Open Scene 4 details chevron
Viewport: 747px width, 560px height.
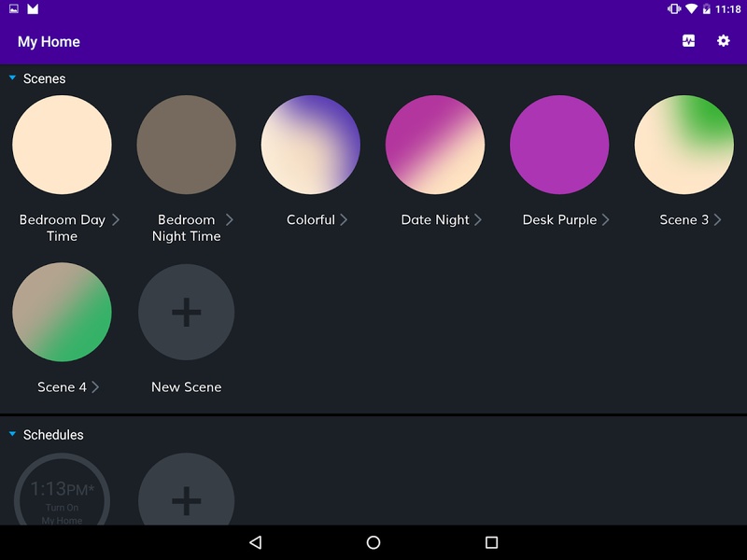point(95,386)
